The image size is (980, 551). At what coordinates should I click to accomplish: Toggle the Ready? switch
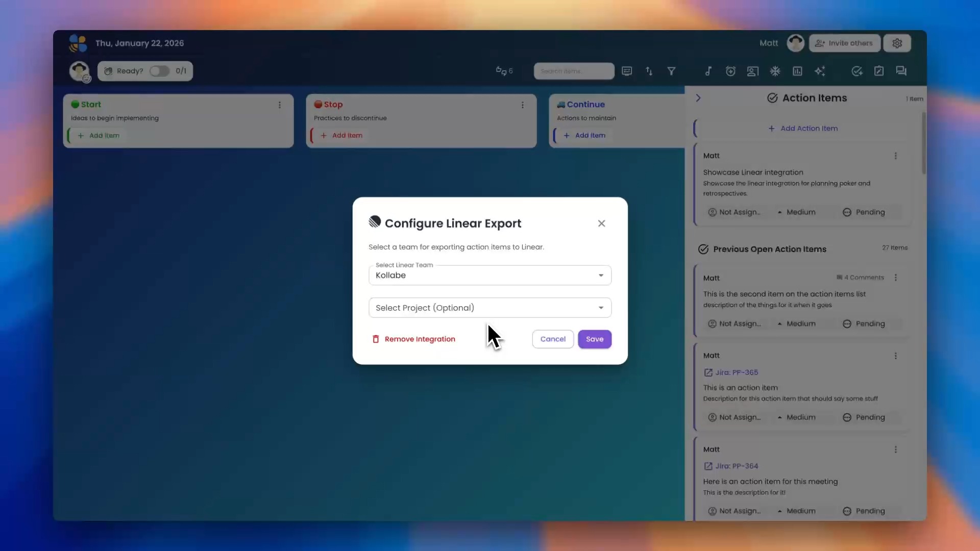pos(159,71)
